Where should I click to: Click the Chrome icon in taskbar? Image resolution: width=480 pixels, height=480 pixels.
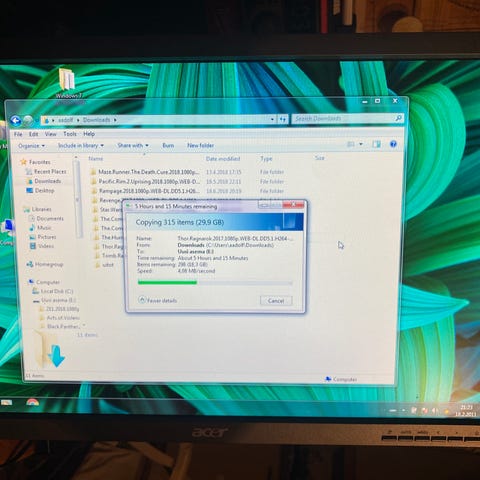pyautogui.click(x=32, y=402)
